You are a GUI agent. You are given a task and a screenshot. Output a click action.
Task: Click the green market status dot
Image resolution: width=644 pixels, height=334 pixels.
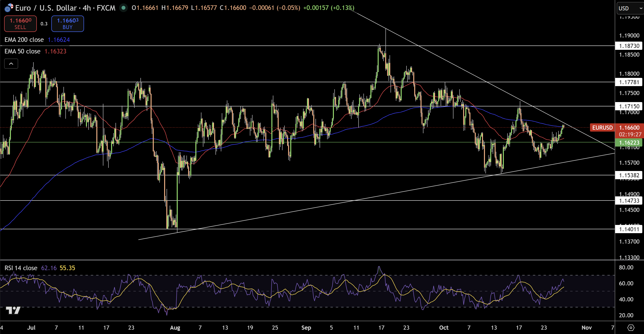pyautogui.click(x=123, y=8)
